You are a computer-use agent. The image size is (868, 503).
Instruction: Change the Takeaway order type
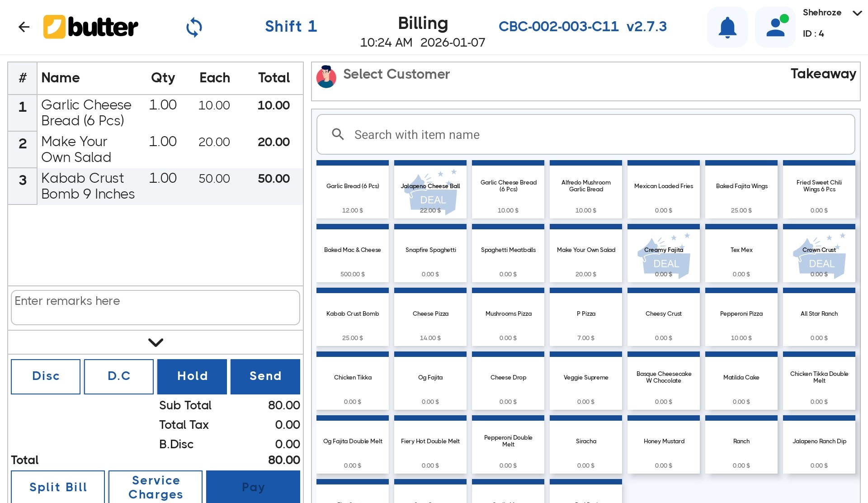tap(823, 74)
